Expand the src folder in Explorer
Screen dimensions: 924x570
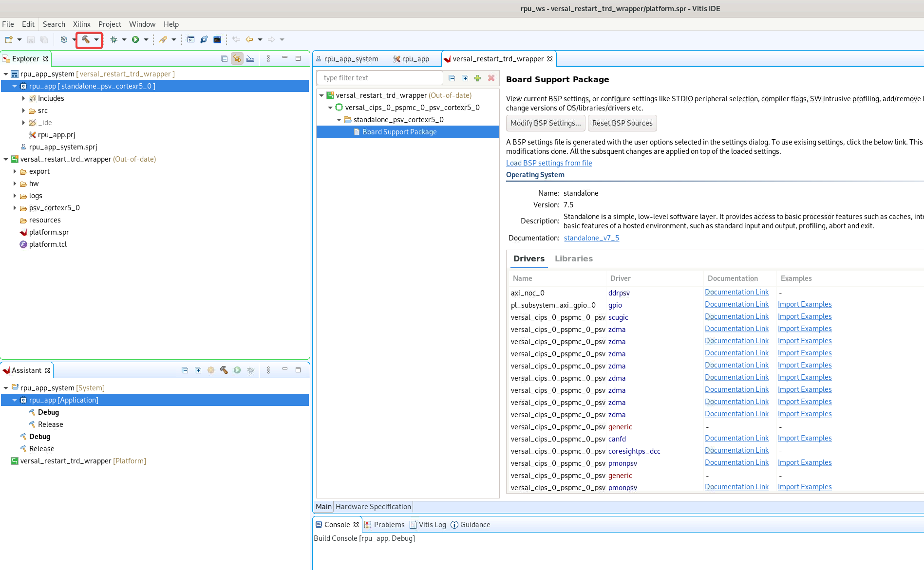(23, 110)
